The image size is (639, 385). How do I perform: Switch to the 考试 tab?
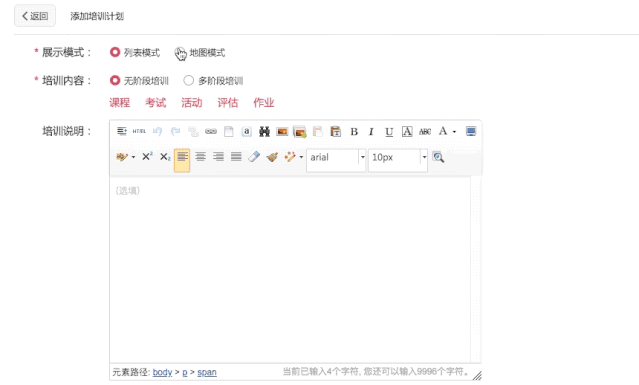tap(156, 102)
